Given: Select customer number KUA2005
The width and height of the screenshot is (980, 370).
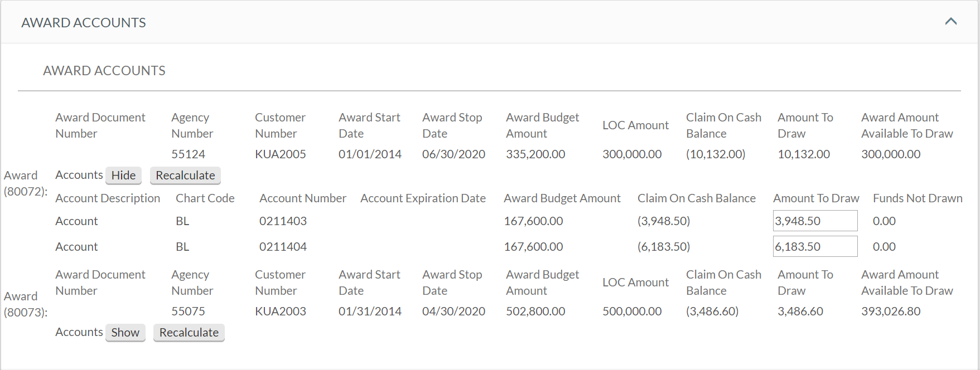Looking at the screenshot, I should [280, 154].
